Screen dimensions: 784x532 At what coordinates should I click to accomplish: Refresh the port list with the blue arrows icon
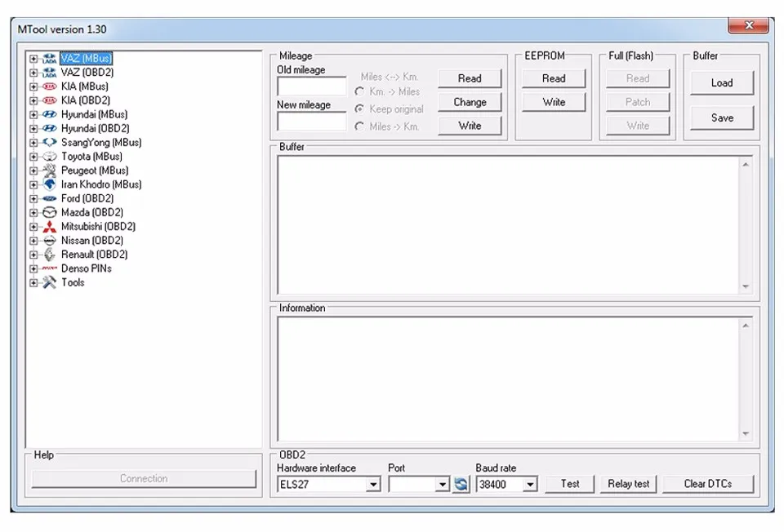[461, 484]
